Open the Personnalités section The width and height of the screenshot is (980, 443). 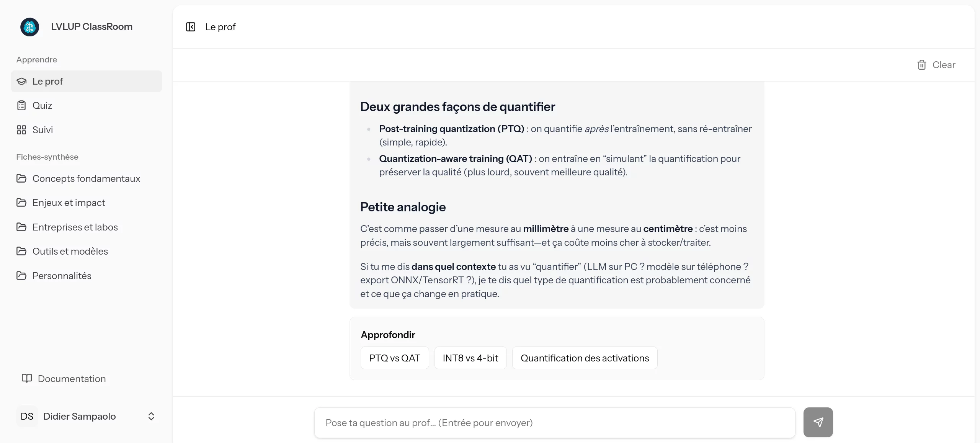(x=62, y=276)
